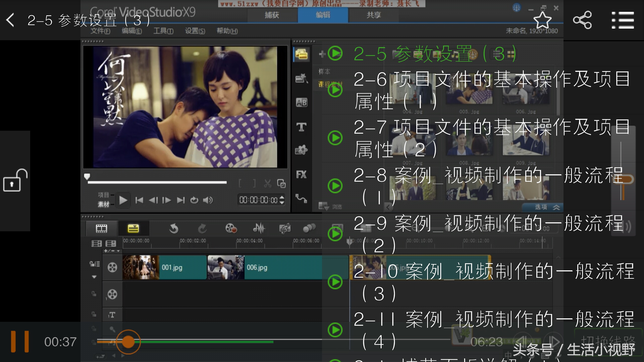Open the Graphic library flower icon
The width and height of the screenshot is (644, 362).
pos(301,150)
